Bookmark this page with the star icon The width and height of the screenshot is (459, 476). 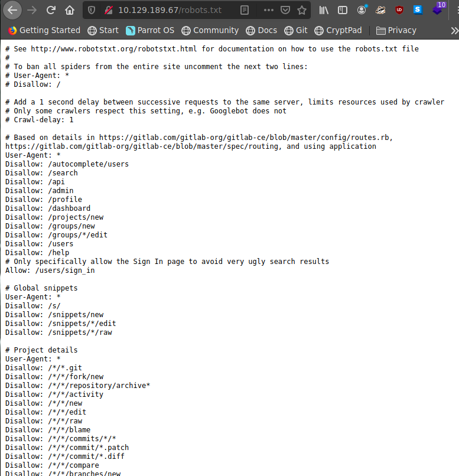[x=301, y=10]
